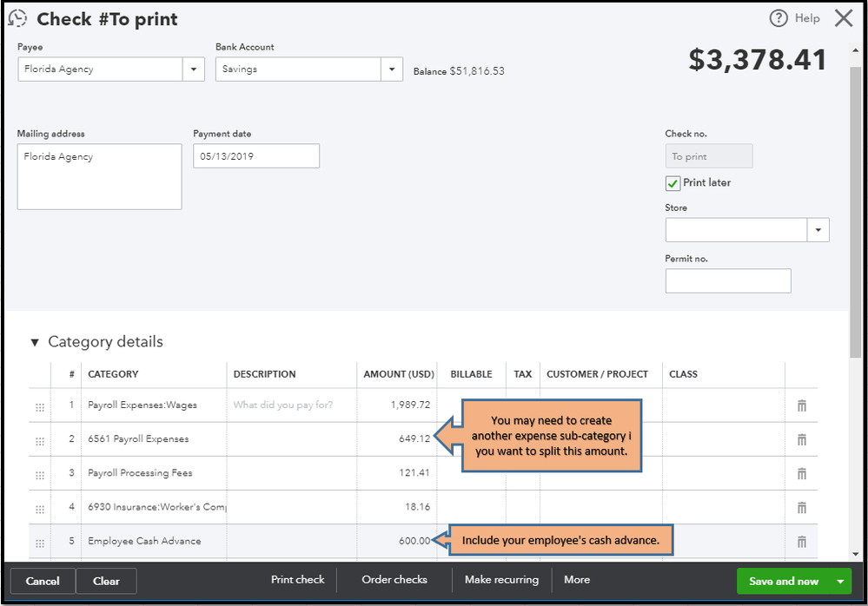868x606 pixels.
Task: Click the recent transactions clock icon
Action: click(x=17, y=18)
